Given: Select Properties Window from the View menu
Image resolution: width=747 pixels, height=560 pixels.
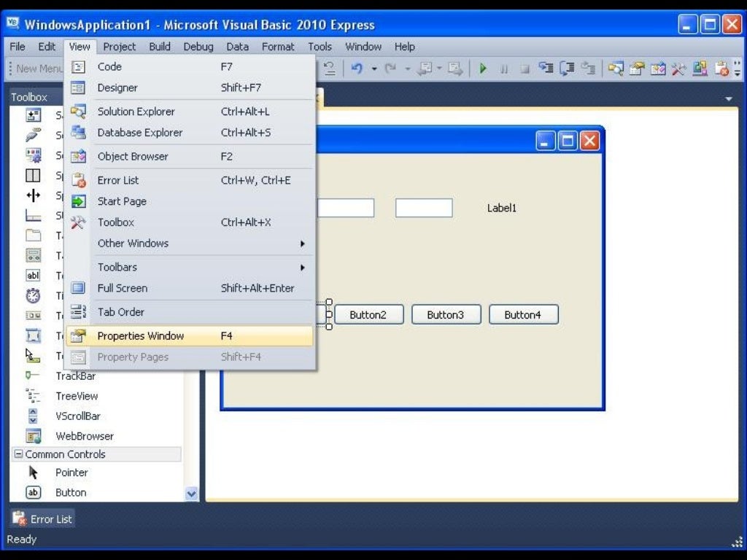Looking at the screenshot, I should (x=190, y=335).
